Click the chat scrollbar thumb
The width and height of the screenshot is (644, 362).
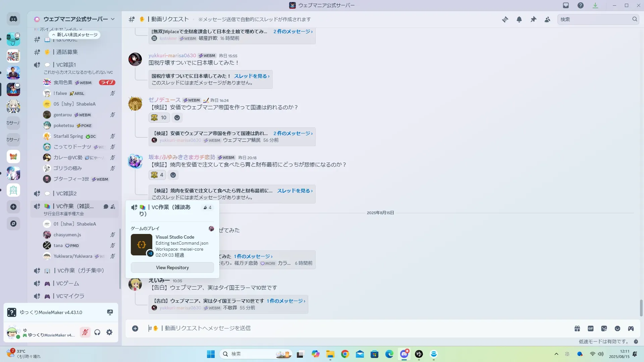[641, 308]
